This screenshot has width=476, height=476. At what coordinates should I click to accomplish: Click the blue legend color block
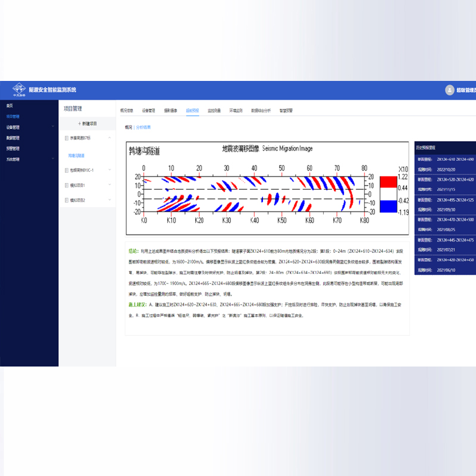(389, 206)
